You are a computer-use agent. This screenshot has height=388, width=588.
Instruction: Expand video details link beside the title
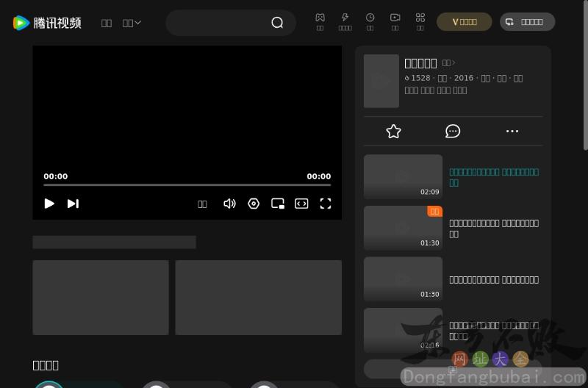coord(449,63)
